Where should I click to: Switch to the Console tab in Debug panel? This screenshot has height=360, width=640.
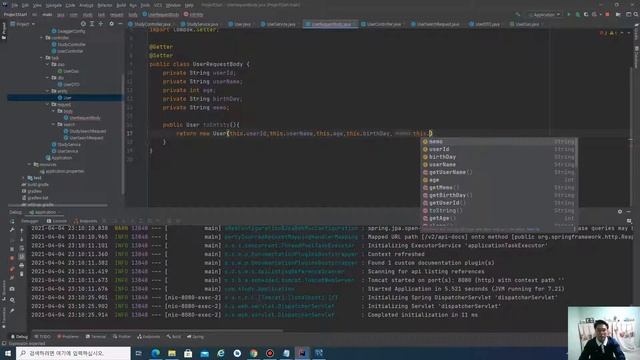(56, 221)
